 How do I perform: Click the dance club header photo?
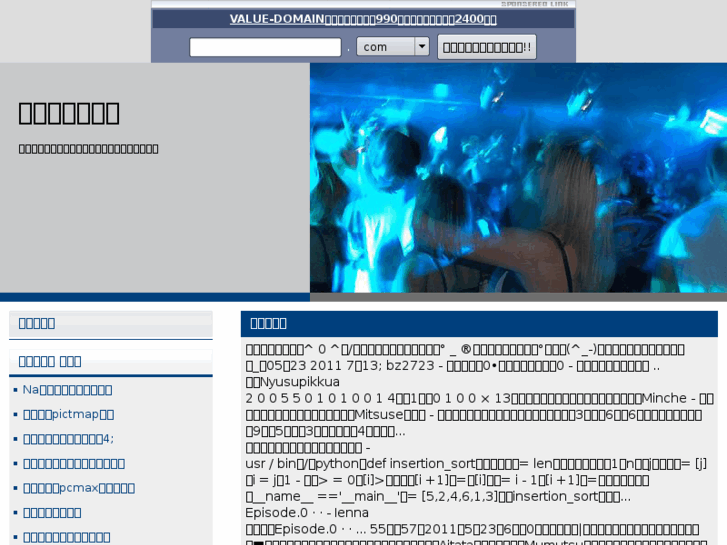pos(518,178)
